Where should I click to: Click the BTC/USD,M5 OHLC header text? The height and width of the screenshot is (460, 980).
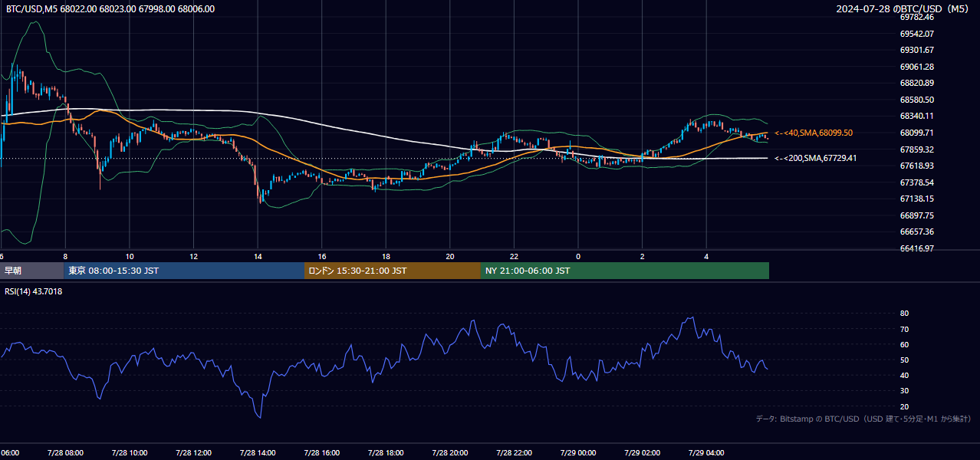tap(110, 9)
